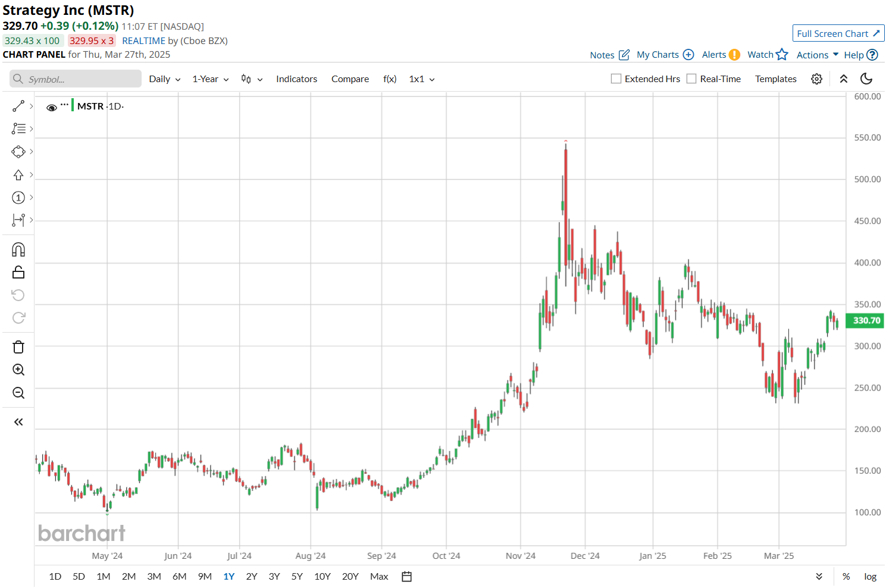Select the Max time range
The image size is (886, 588).
pos(379,577)
